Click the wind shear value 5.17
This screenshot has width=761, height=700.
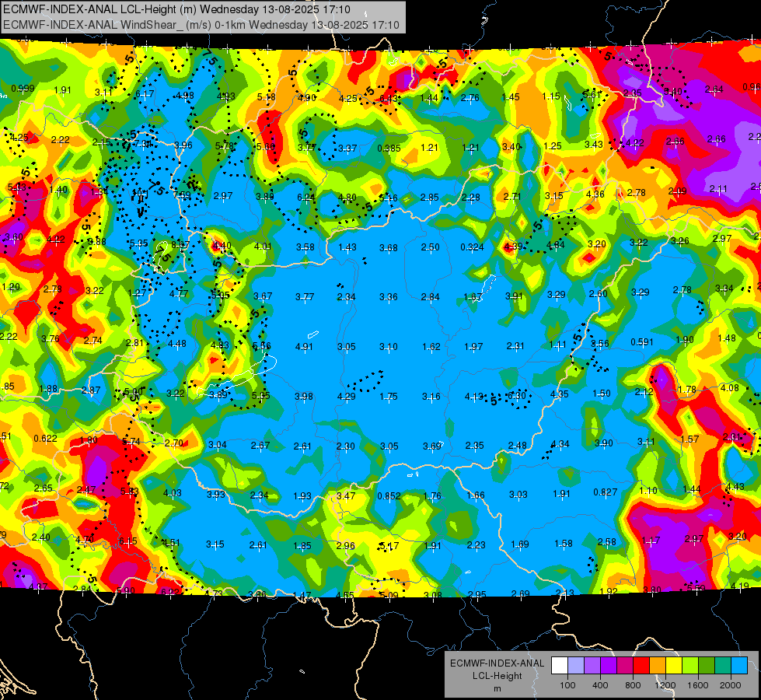(x=389, y=546)
